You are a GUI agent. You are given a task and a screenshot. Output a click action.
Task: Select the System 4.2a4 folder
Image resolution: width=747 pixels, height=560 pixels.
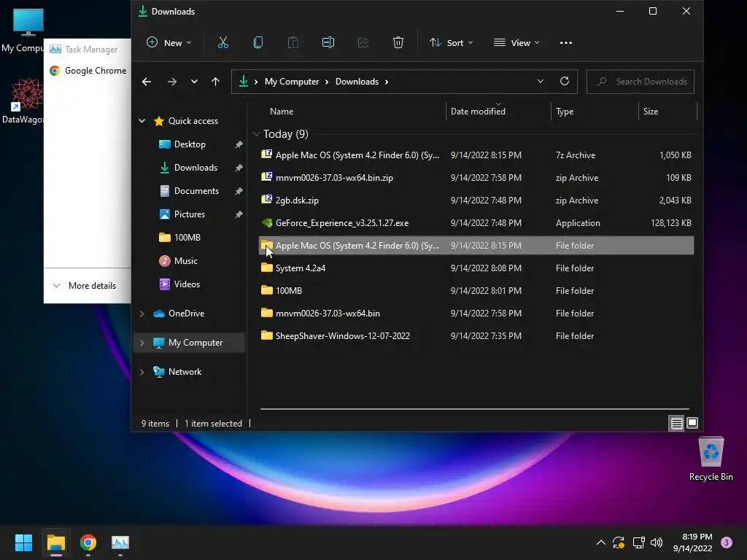(476, 268)
